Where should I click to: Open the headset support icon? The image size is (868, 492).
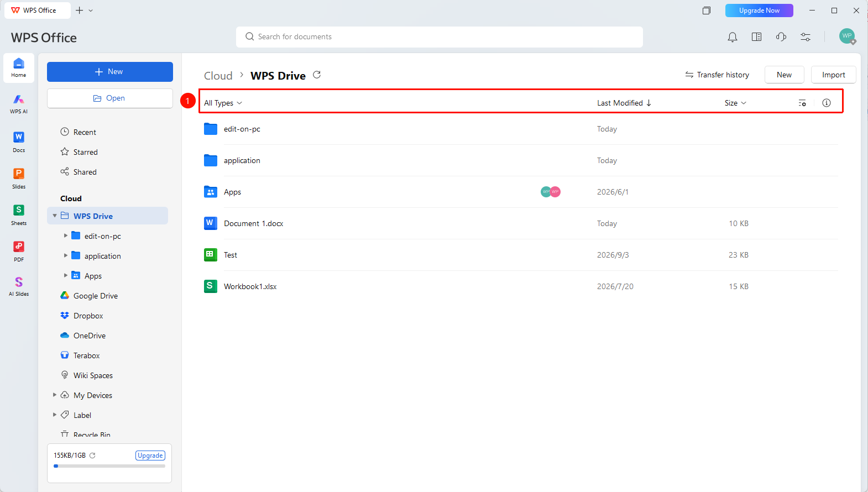click(x=781, y=37)
